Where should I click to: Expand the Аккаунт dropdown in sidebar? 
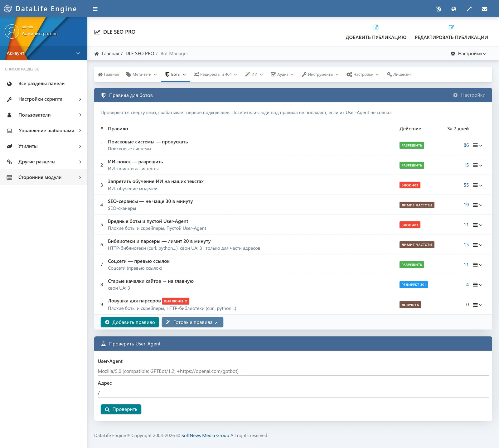tap(44, 53)
